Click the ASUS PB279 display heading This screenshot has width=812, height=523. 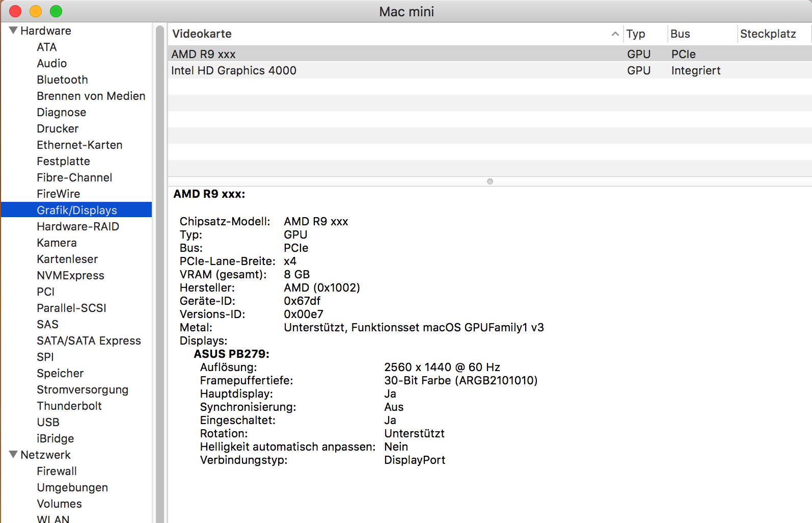coord(231,354)
